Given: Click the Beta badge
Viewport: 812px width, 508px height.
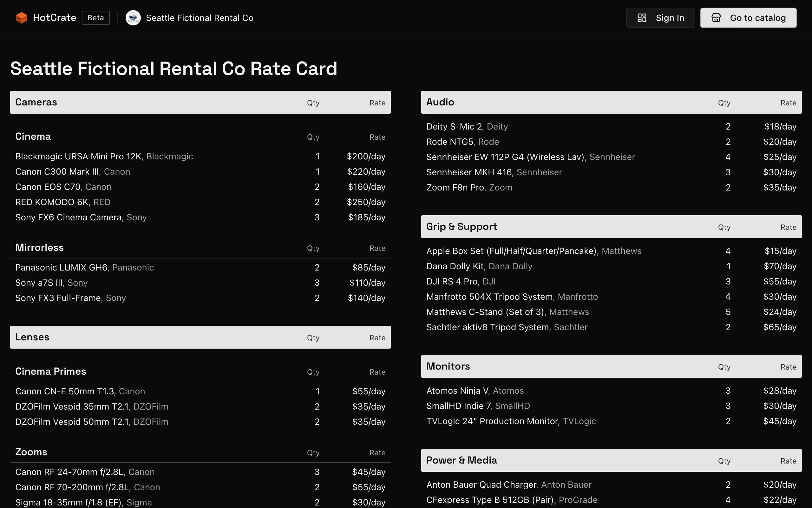Looking at the screenshot, I should (x=95, y=18).
